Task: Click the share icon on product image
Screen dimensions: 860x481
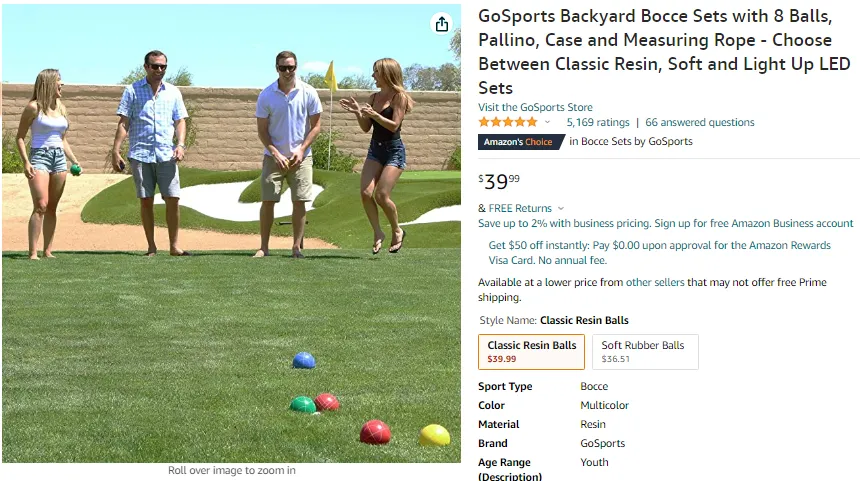Action: (442, 24)
